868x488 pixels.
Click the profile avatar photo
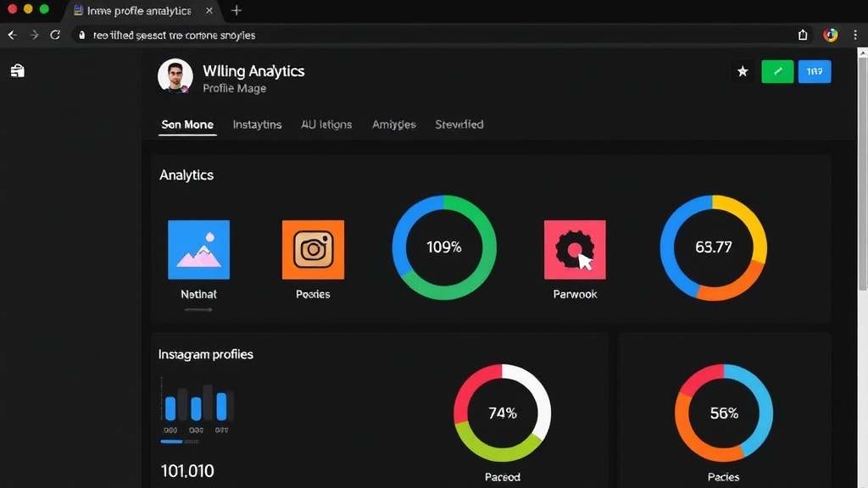coord(175,76)
